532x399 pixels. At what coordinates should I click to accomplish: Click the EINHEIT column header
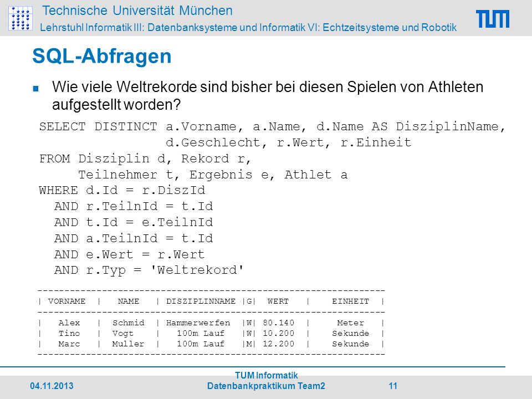tap(350, 301)
